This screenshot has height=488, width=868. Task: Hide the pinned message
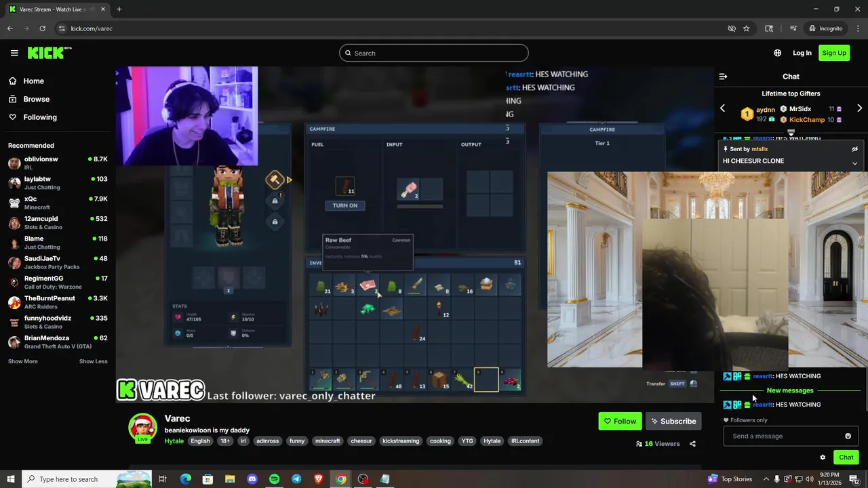pos(854,149)
